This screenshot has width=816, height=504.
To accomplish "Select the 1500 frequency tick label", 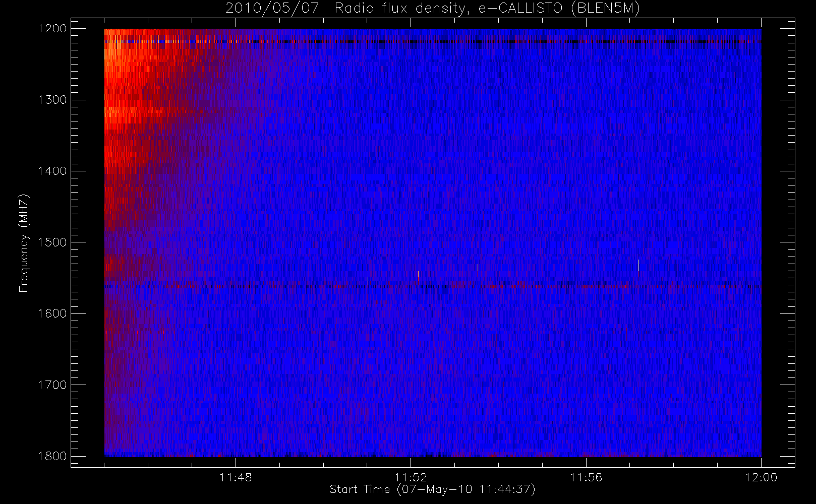I will pyautogui.click(x=52, y=242).
